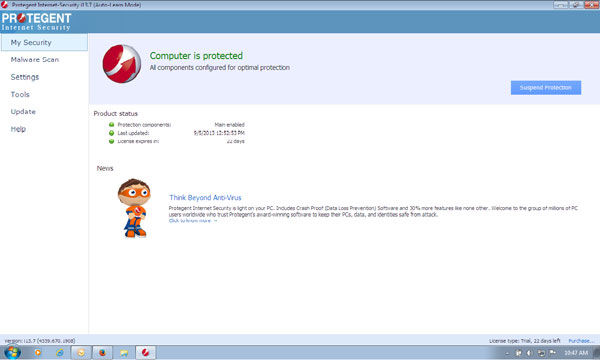Screen dimensions: 600x360
Task: Click the power devices tray icon
Action: [x=518, y=353]
